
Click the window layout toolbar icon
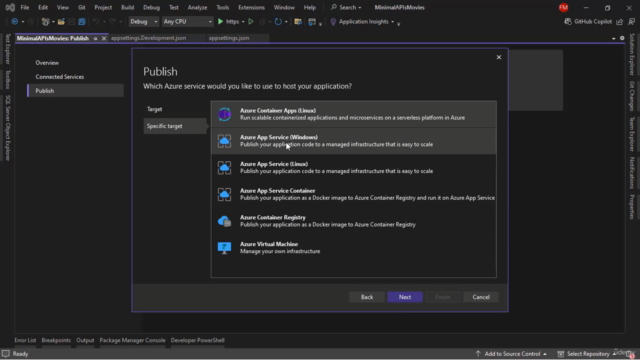pos(312,22)
